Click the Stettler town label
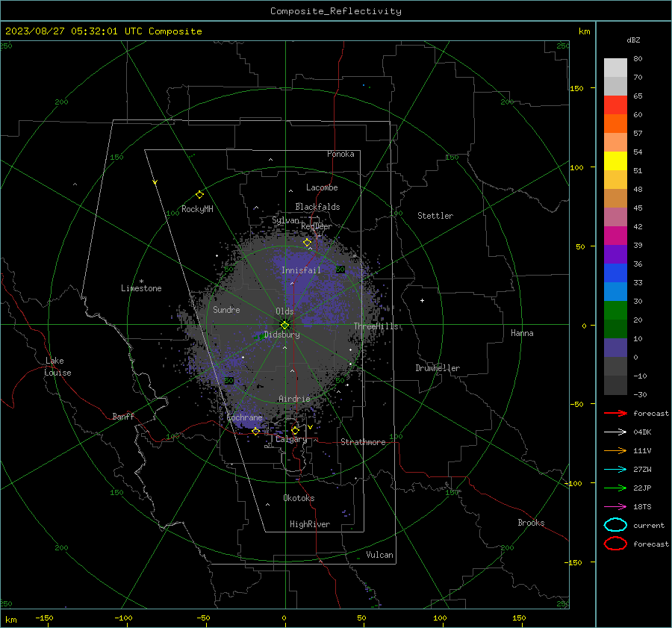Viewport: 672px width, 628px height. point(435,216)
